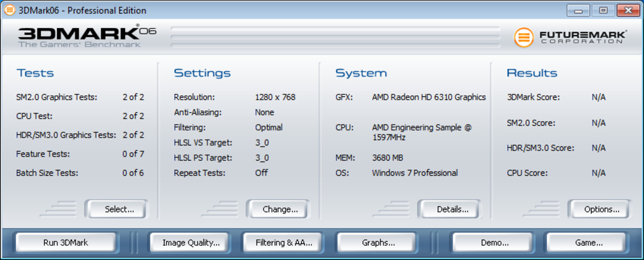
Task: Click the 'HDR/SM3.0 Score:' label
Action: point(540,148)
